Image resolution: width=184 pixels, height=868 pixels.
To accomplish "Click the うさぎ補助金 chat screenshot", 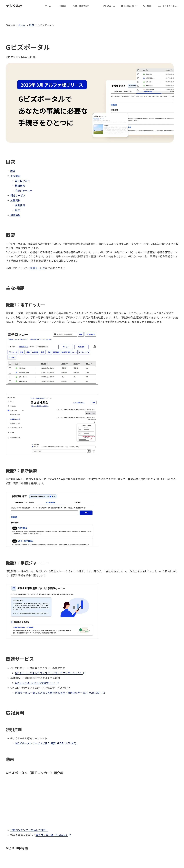I will click(52, 424).
